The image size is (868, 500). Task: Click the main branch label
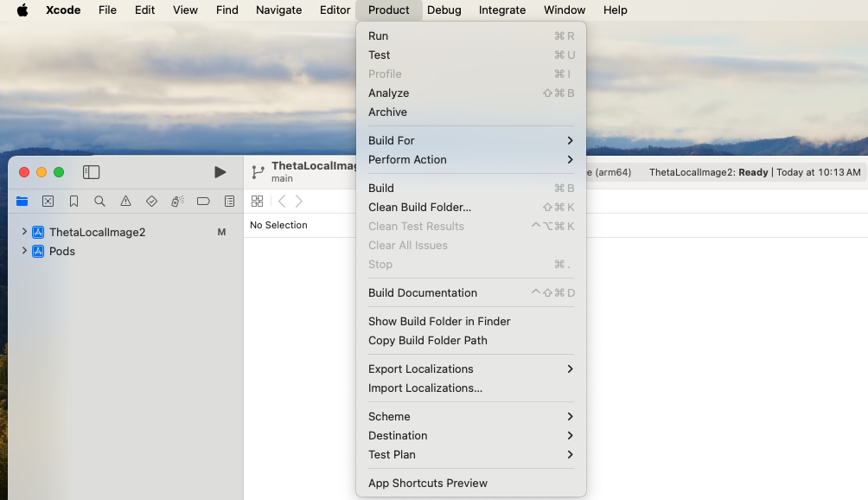(282, 178)
